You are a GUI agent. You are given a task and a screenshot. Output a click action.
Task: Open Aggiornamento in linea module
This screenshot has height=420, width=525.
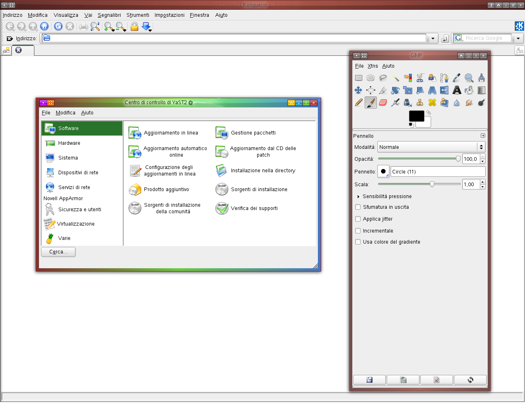point(163,133)
